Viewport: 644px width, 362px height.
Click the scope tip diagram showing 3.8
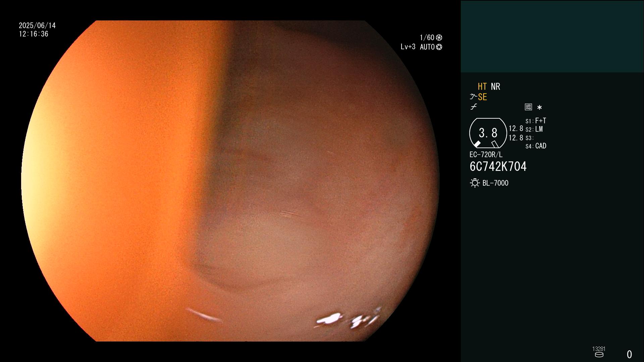click(488, 133)
